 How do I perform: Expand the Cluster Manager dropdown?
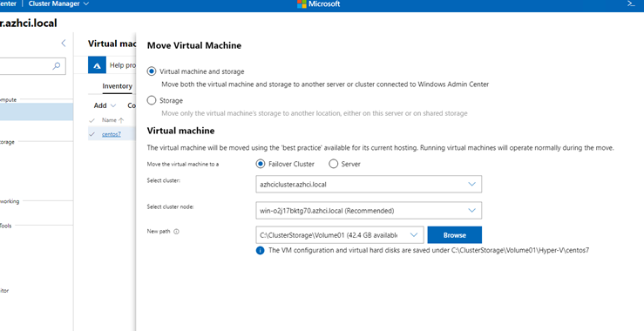58,3
